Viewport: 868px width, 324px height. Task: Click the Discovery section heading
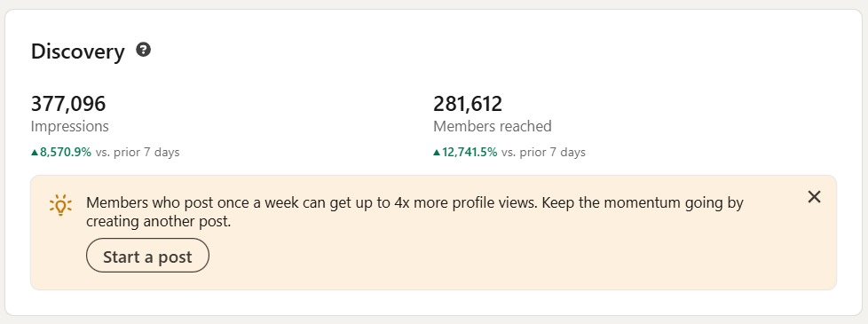(78, 51)
